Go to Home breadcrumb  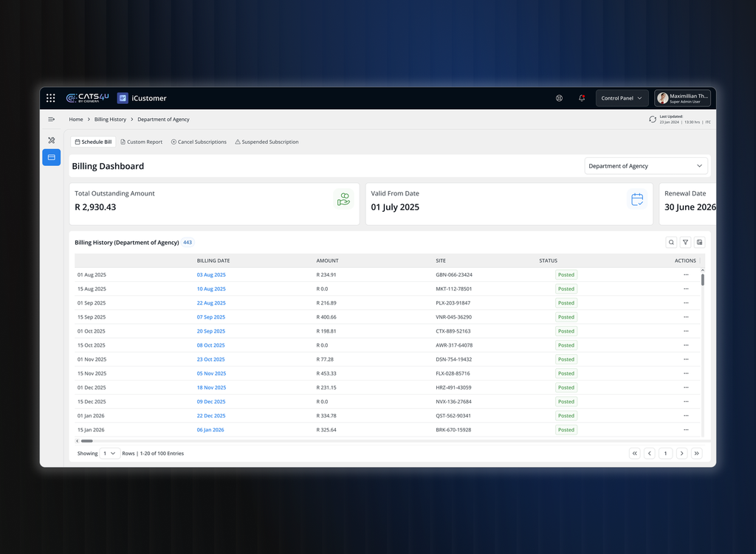[76, 120]
